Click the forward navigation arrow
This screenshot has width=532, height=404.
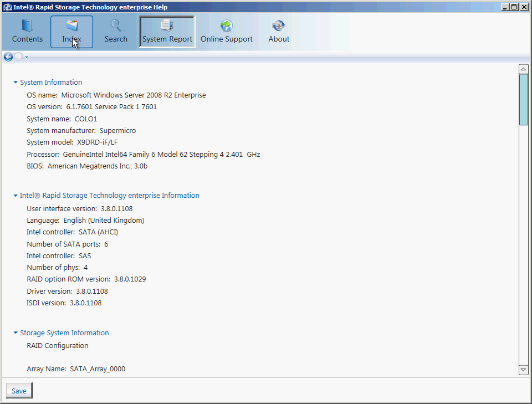tap(18, 57)
